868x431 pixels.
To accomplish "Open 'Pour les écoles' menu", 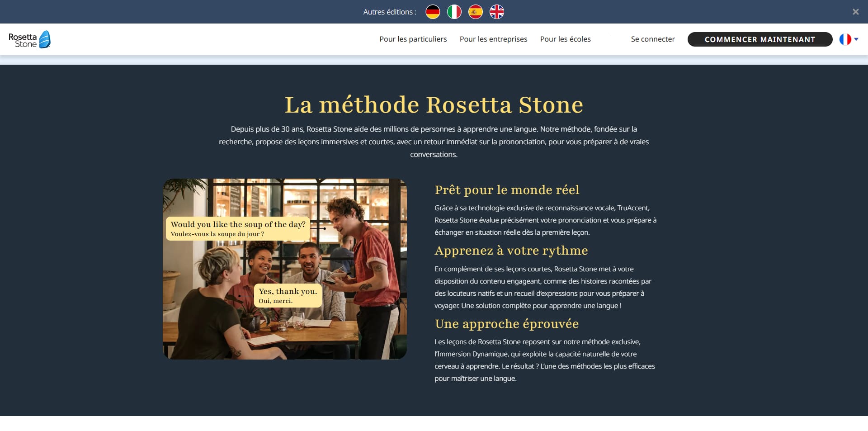I will (565, 39).
